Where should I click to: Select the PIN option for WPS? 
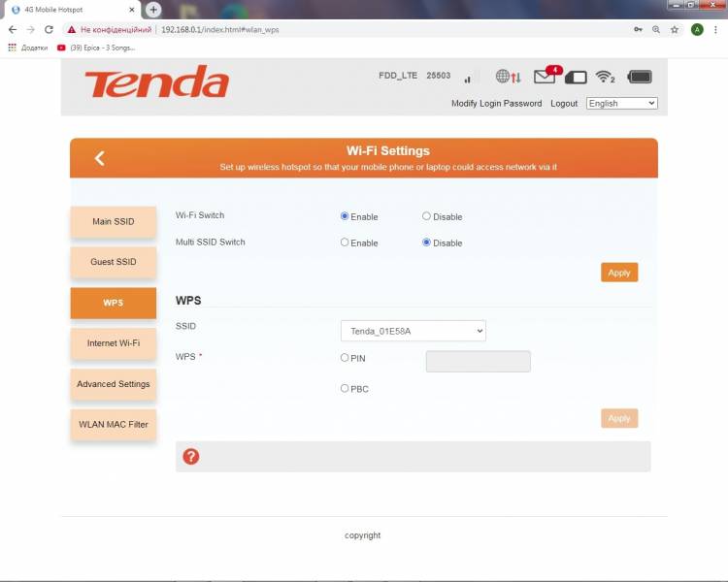pos(345,358)
